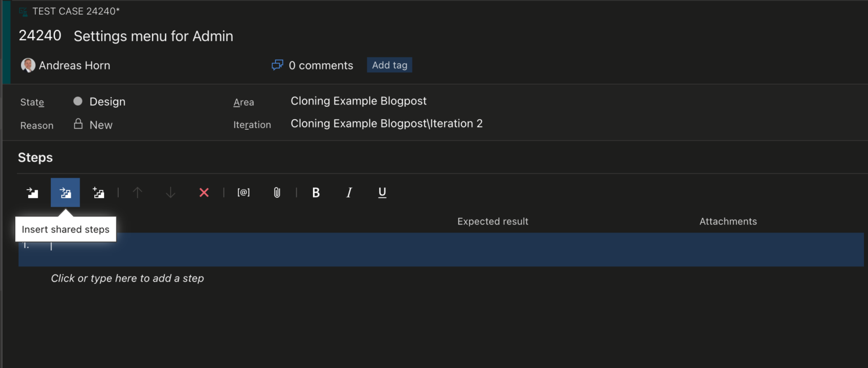Edit the title Settings menu for Admin
This screenshot has width=868, height=368.
153,36
